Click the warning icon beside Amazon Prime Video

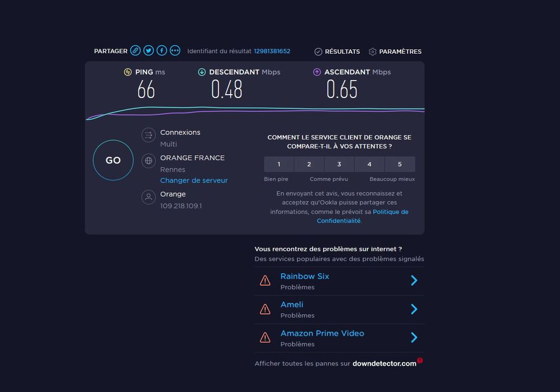click(x=265, y=338)
